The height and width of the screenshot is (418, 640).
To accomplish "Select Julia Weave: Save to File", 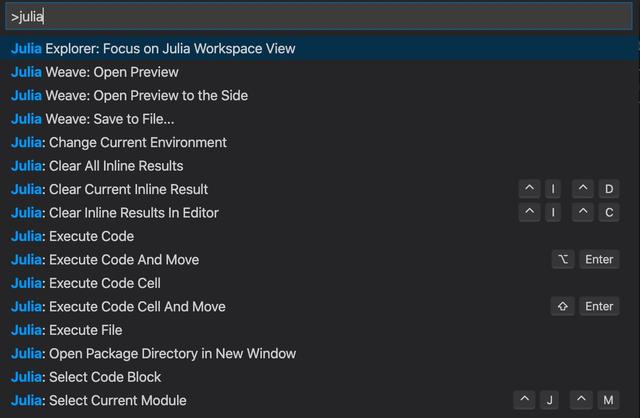I will pyautogui.click(x=93, y=119).
